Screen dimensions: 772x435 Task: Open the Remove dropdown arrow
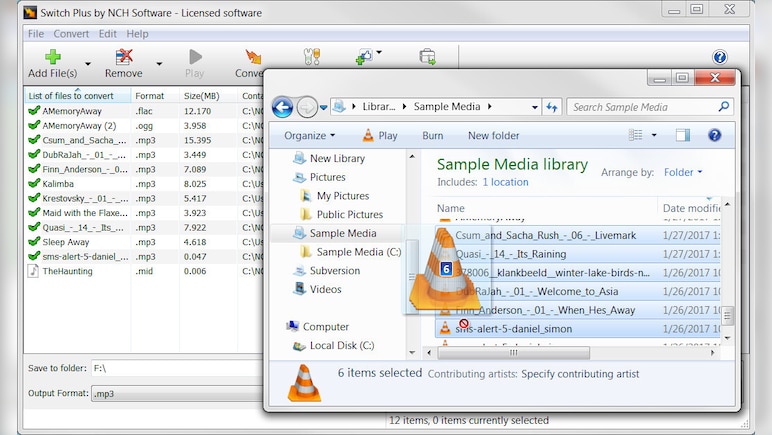pos(159,63)
